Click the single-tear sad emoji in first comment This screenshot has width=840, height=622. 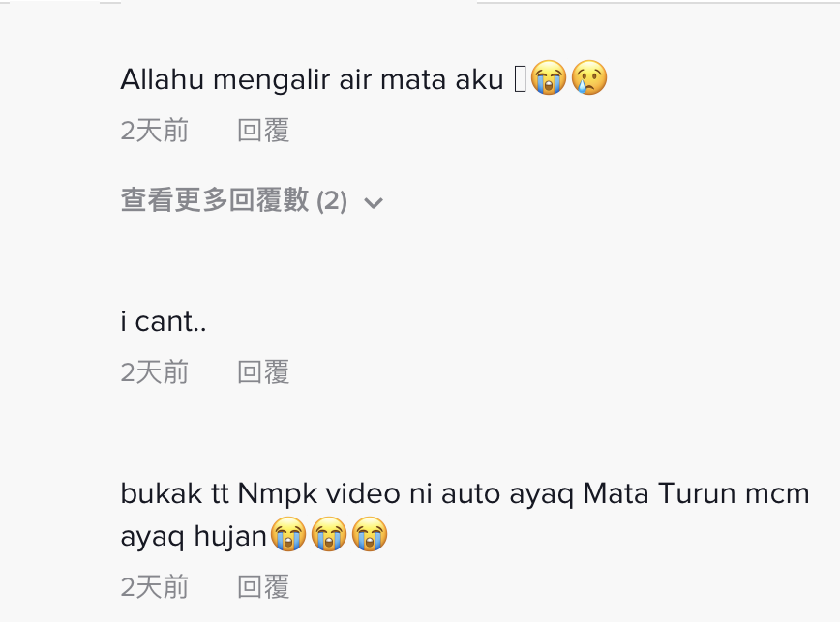pyautogui.click(x=589, y=77)
